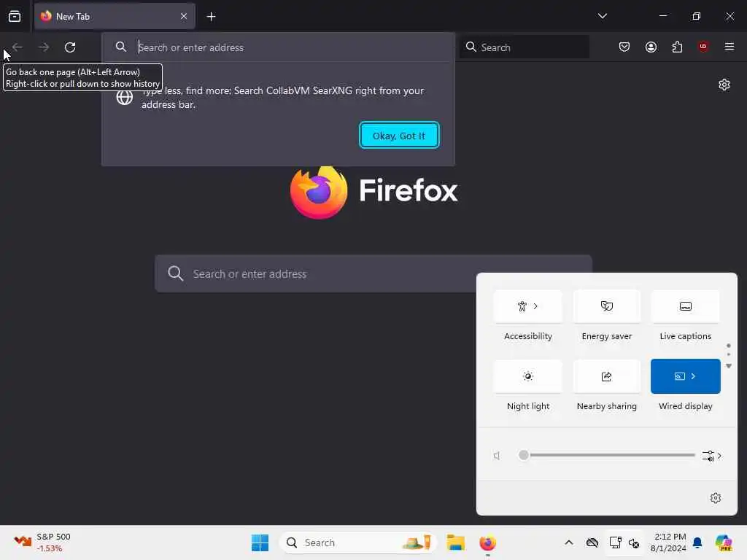Open the Extensions panel
Image resolution: width=747 pixels, height=560 pixels.
[x=677, y=47]
